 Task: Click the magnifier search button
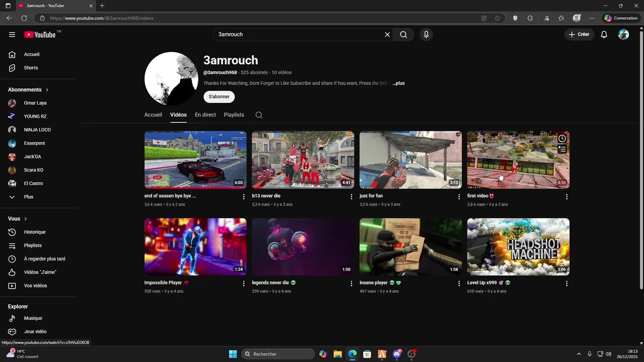pyautogui.click(x=404, y=35)
